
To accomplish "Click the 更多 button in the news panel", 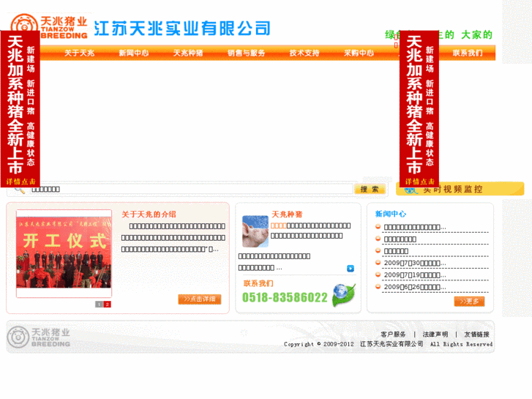I will [469, 301].
